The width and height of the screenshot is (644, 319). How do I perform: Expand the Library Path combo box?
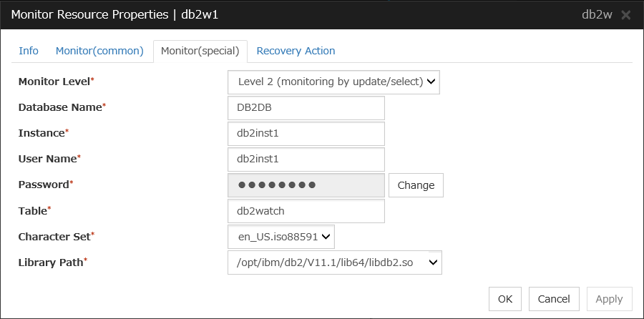tap(335, 262)
